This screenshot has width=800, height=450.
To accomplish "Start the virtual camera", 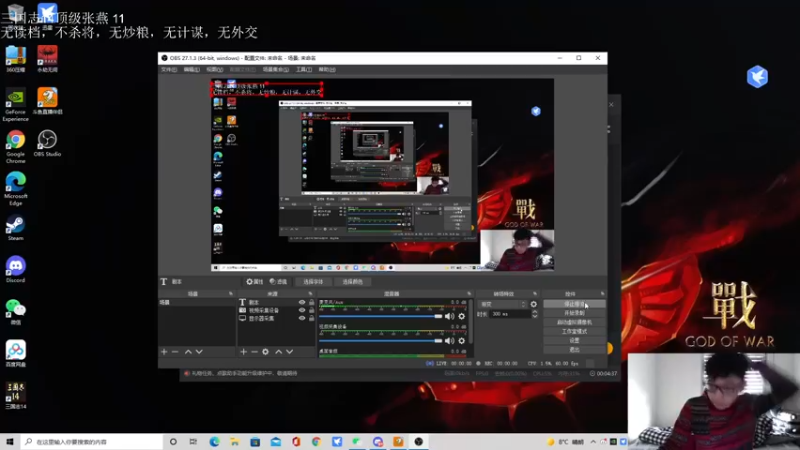I will coord(574,322).
